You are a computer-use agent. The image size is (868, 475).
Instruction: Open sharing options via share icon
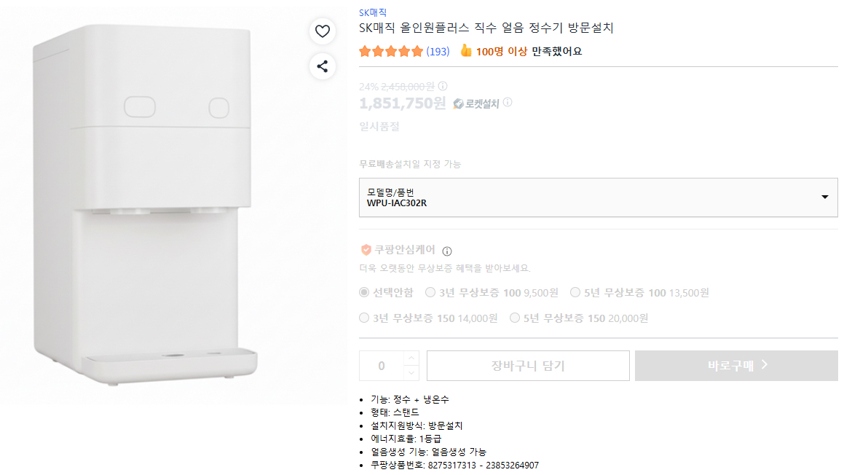pyautogui.click(x=323, y=66)
